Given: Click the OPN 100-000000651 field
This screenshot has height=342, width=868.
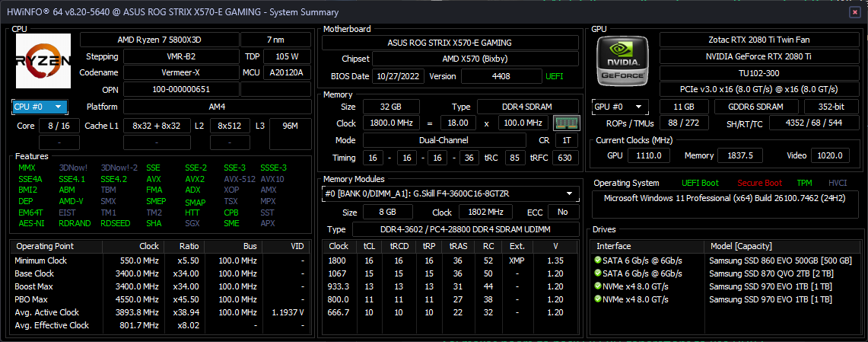Looking at the screenshot, I should 182,89.
